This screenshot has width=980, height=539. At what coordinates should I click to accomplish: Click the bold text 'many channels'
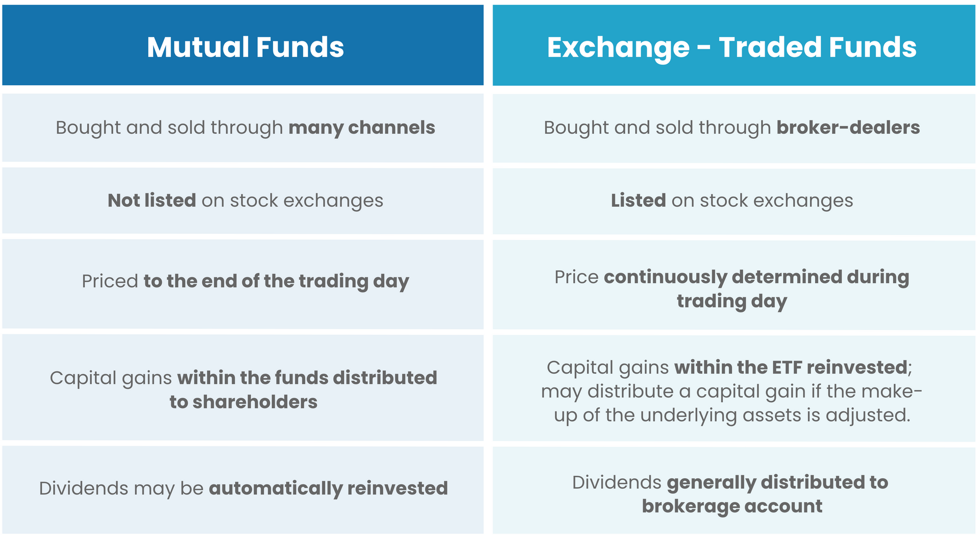coord(362,128)
